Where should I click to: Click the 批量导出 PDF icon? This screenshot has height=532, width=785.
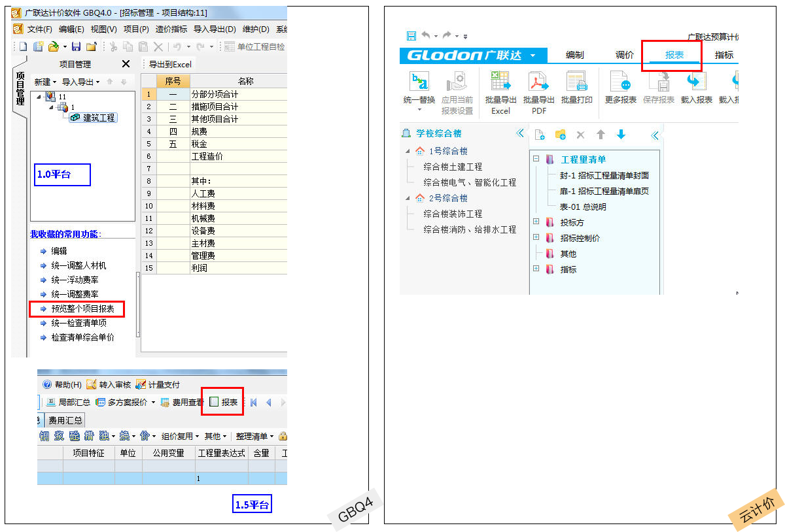click(538, 82)
